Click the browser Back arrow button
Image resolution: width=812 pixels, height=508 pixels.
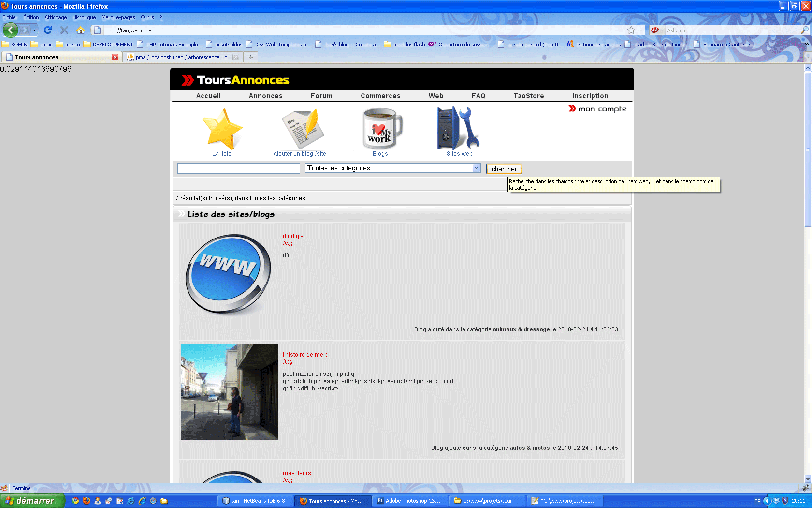point(10,30)
